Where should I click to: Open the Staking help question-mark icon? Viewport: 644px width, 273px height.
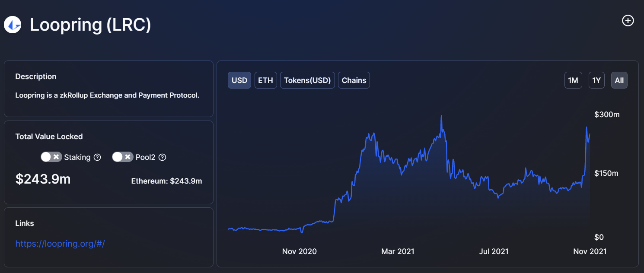[97, 157]
